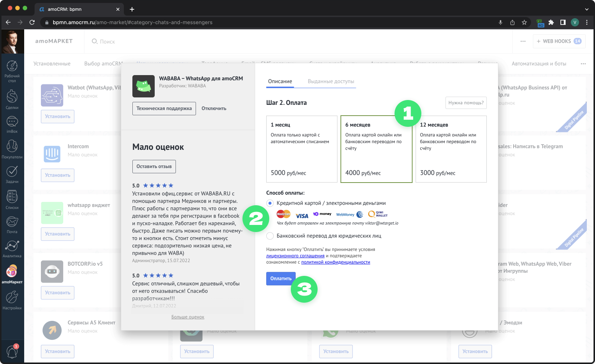The width and height of the screenshot is (595, 364).
Task: Open category tabs overflow dots
Action: point(583,64)
